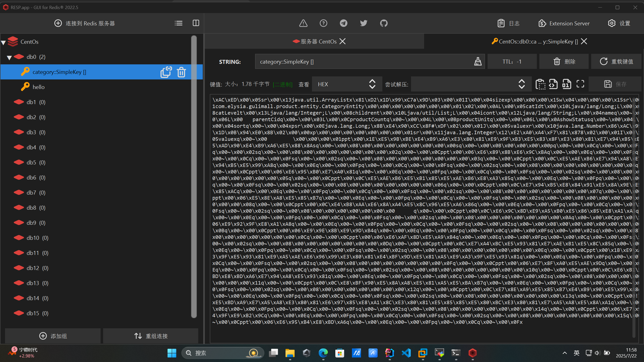This screenshot has height=362, width=644.
Task: Click the 保存 save button
Action: [615, 84]
